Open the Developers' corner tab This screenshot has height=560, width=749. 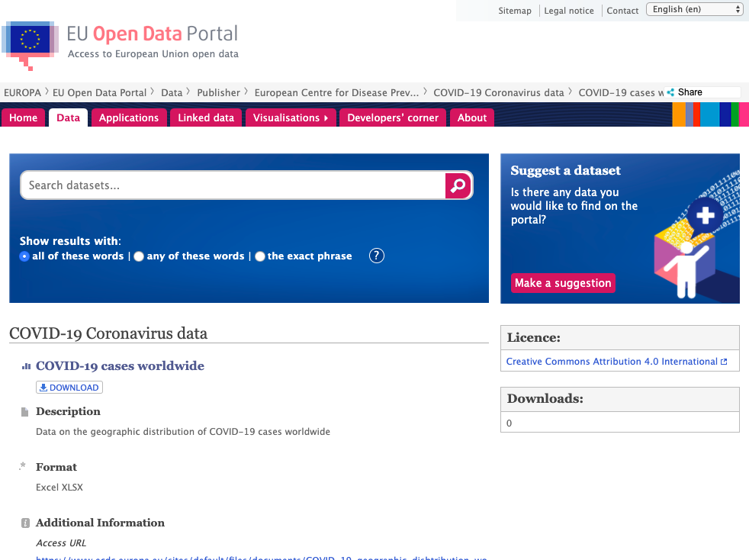pyautogui.click(x=393, y=117)
